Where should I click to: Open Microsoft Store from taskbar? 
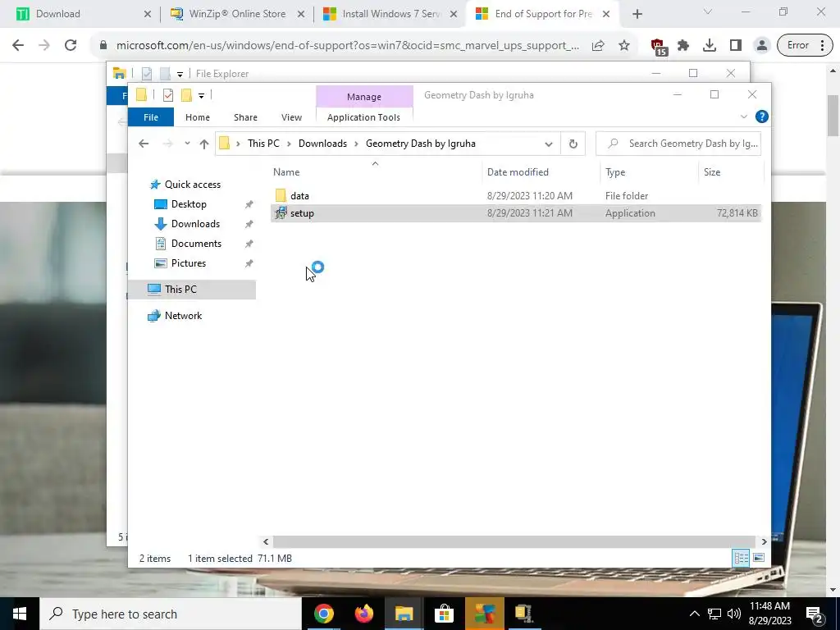(444, 614)
